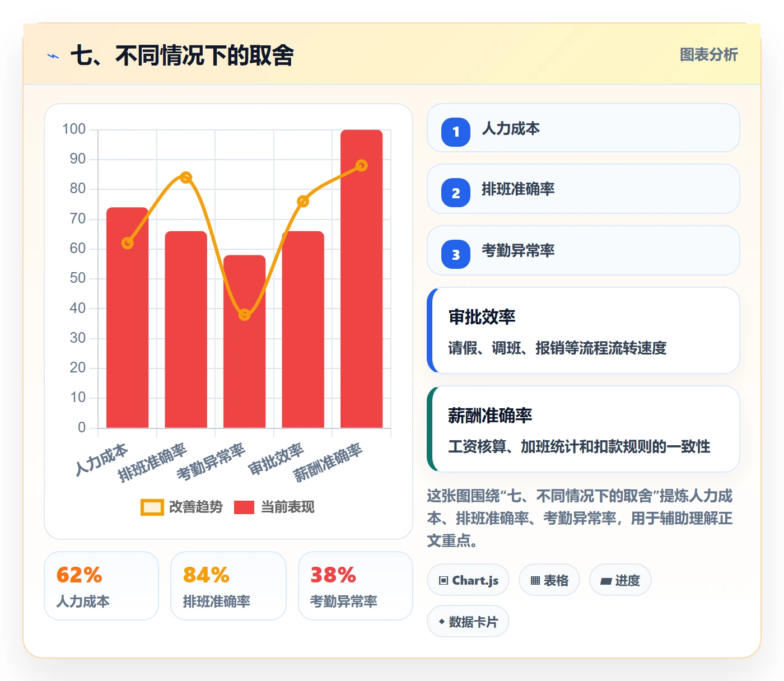Click the 审批效率 x-axis label
This screenshot has width=784, height=681.
276,459
